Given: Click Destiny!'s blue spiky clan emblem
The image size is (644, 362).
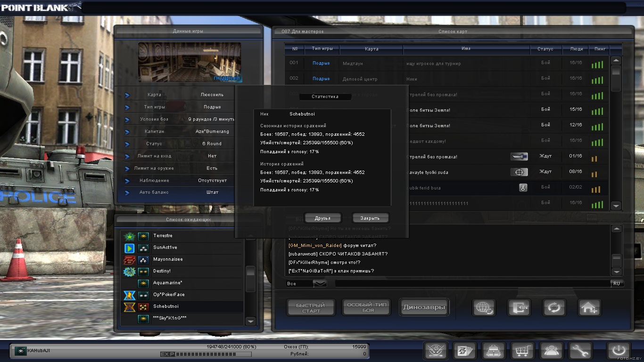Looking at the screenshot, I should (130, 271).
